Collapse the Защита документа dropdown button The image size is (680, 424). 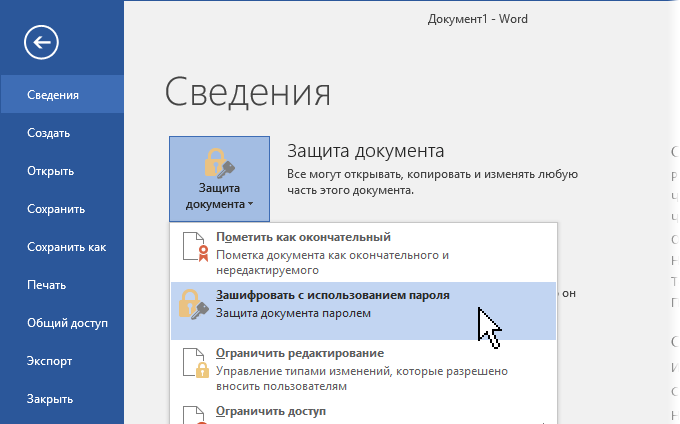click(219, 179)
